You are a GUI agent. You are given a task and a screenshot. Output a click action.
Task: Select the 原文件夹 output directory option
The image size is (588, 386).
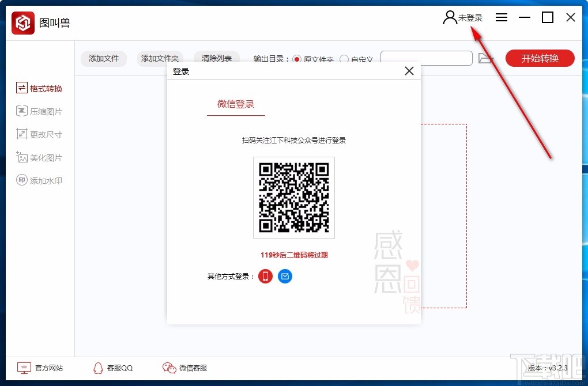296,59
